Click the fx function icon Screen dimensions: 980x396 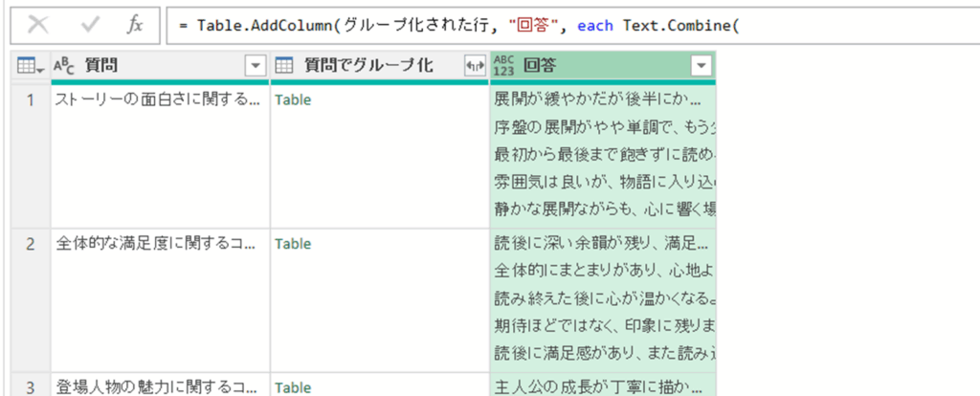(x=136, y=25)
